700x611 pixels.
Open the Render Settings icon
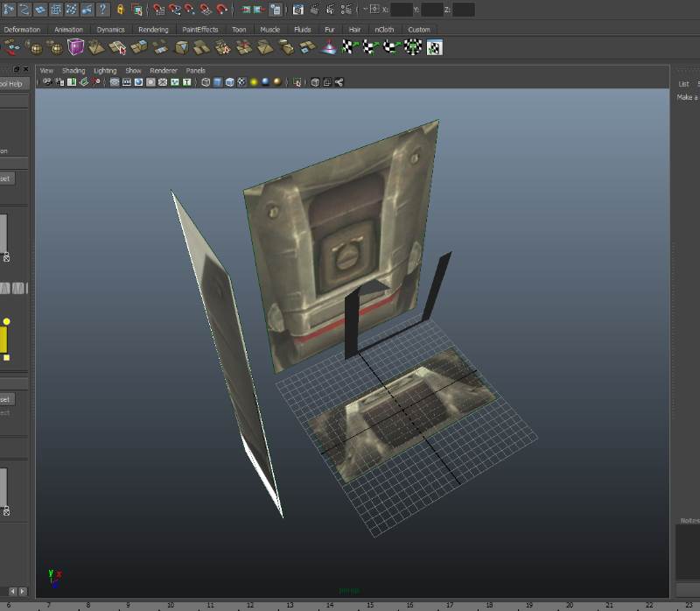point(346,10)
